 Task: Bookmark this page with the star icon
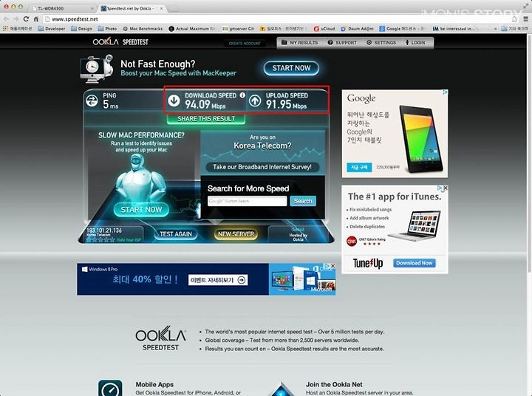[x=514, y=19]
